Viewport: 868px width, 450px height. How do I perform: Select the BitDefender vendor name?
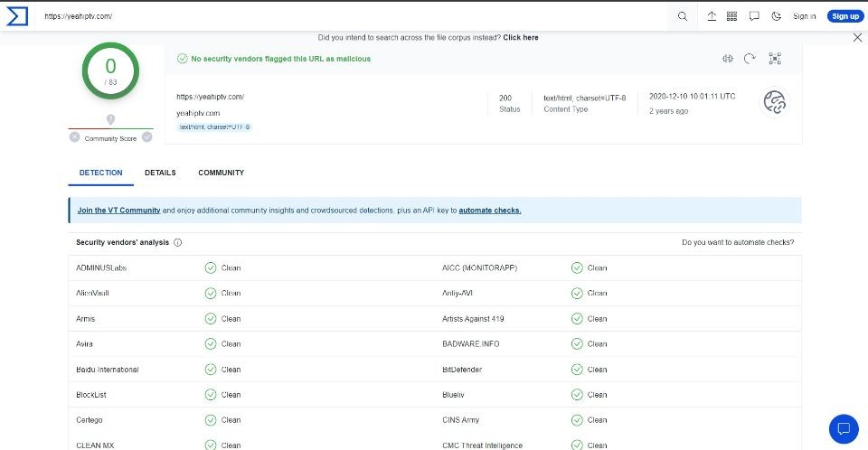[462, 370]
